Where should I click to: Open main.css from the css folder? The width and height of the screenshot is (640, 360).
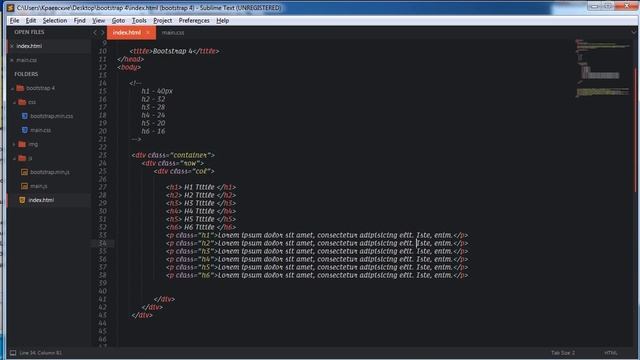[40, 130]
